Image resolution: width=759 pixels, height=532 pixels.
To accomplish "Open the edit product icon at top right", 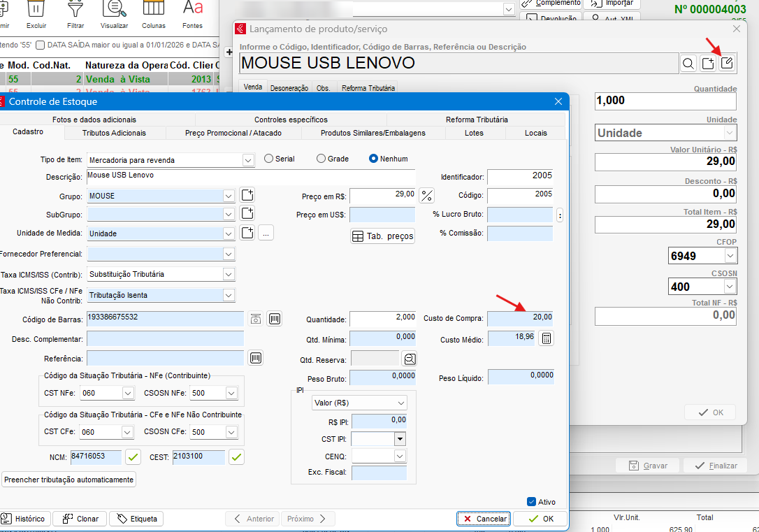I will coord(727,64).
